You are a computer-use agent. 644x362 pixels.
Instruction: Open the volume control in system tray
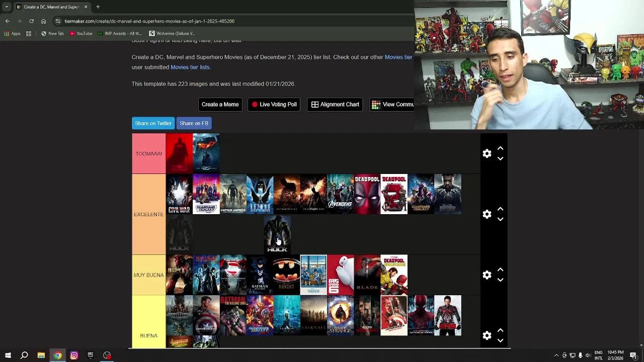coord(588,355)
